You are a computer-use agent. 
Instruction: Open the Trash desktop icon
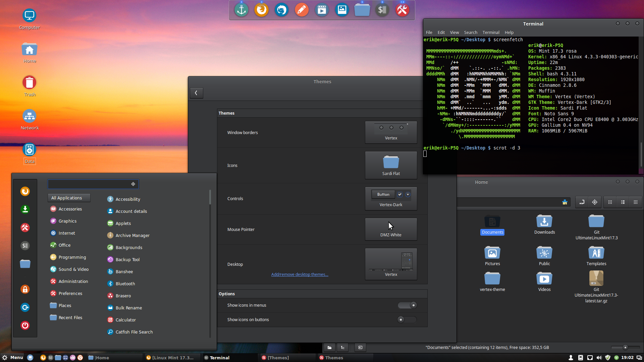click(x=30, y=86)
